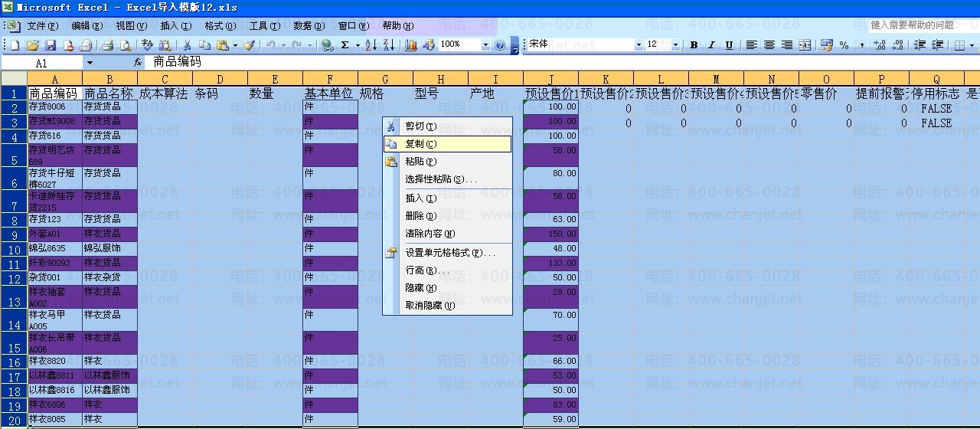Toggle Bold formatting

point(694,45)
